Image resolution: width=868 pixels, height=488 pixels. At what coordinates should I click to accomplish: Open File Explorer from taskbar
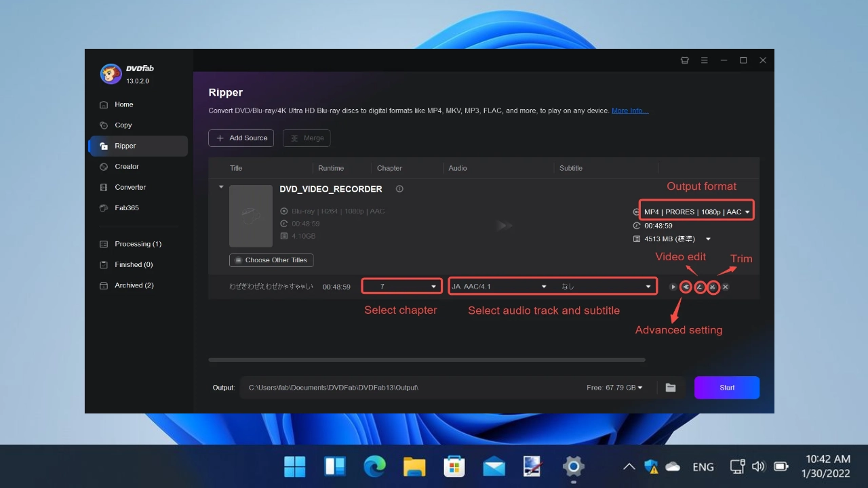[414, 466]
